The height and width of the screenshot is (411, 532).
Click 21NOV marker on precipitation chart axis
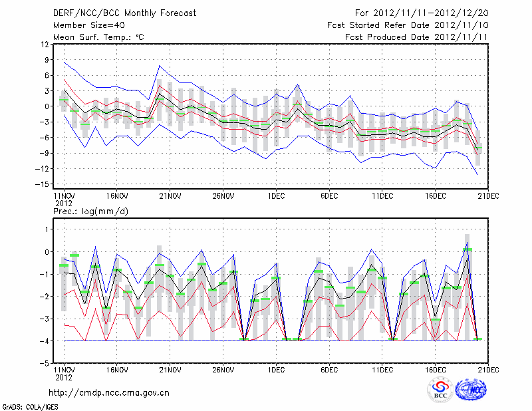[x=170, y=369]
